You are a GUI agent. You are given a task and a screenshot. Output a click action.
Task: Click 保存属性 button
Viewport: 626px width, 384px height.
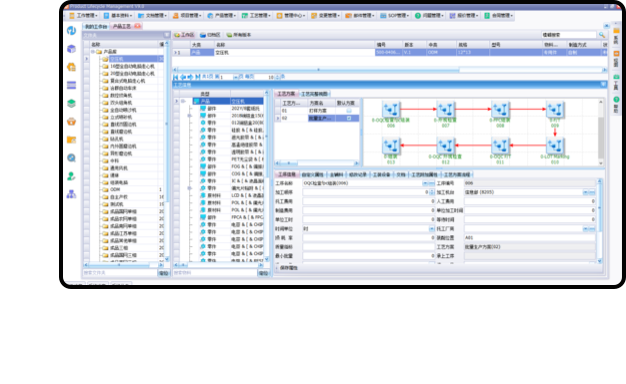click(289, 268)
